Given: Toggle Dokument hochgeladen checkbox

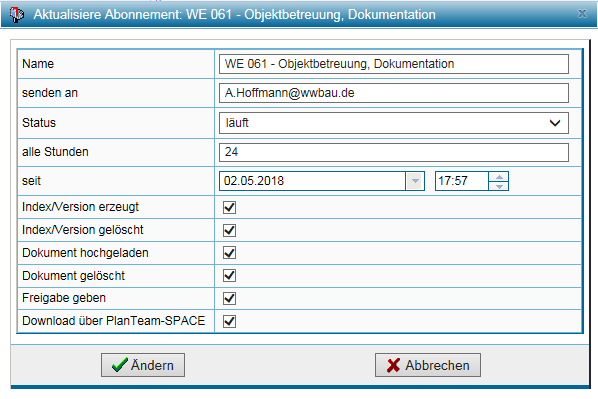Looking at the screenshot, I should [230, 253].
